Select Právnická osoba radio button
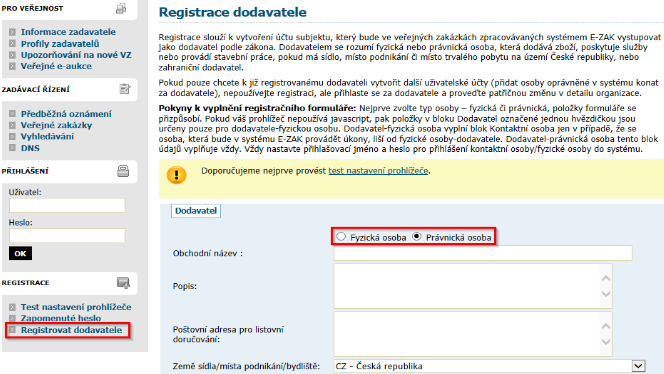The width and height of the screenshot is (664, 374). pyautogui.click(x=417, y=236)
